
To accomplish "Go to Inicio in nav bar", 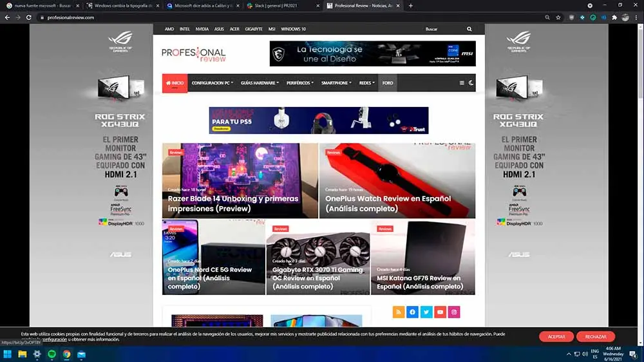I will click(x=175, y=83).
